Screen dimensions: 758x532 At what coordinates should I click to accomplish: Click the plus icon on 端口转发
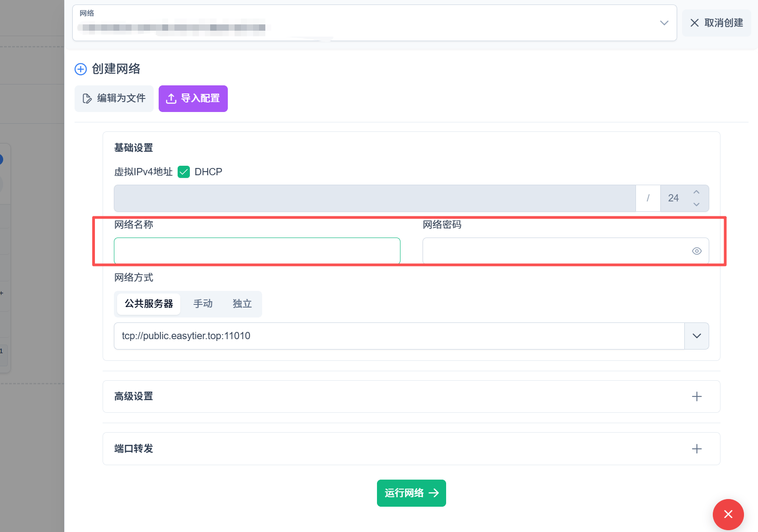tap(697, 449)
